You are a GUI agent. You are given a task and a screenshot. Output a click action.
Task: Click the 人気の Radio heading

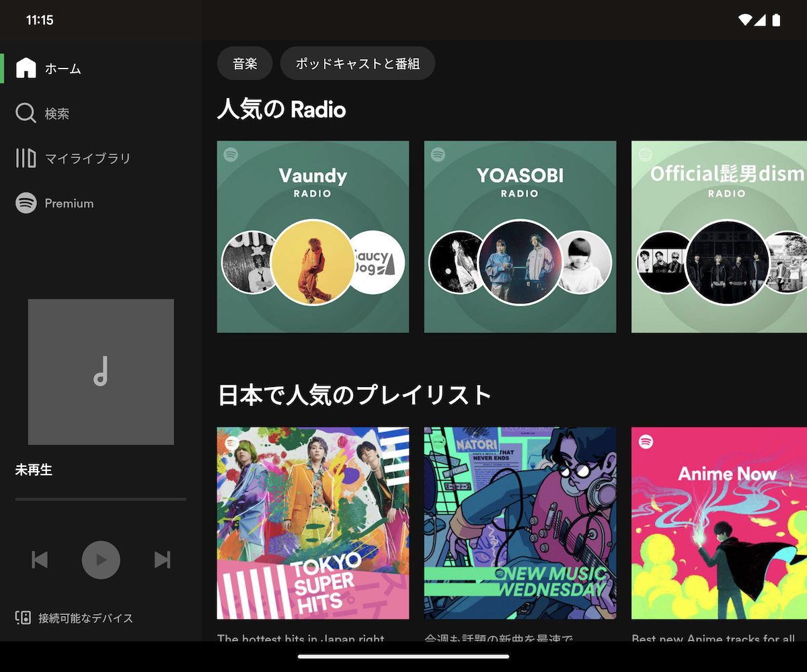tap(282, 110)
